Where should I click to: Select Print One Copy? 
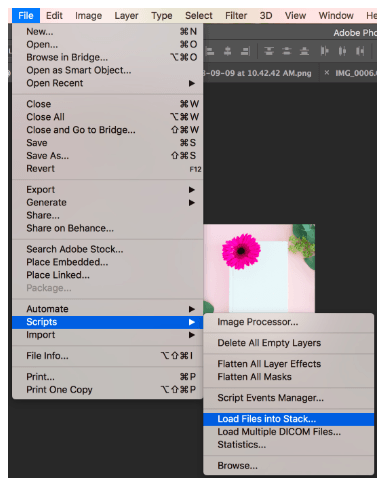(108, 390)
